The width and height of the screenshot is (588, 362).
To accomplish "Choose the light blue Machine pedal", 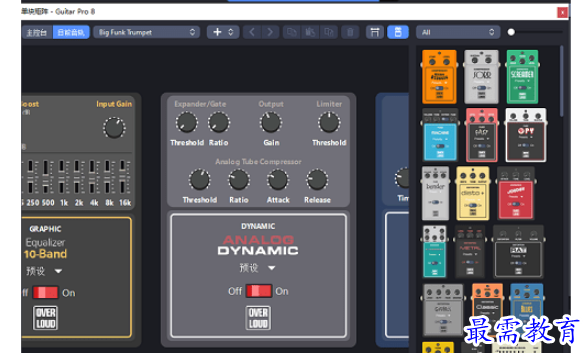I will (x=440, y=135).
